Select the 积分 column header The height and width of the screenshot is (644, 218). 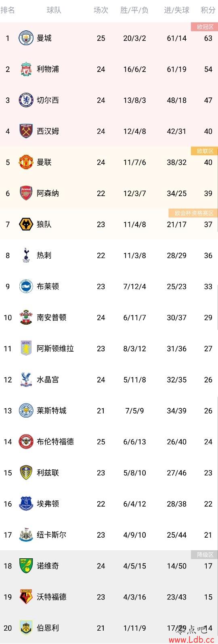(x=208, y=10)
